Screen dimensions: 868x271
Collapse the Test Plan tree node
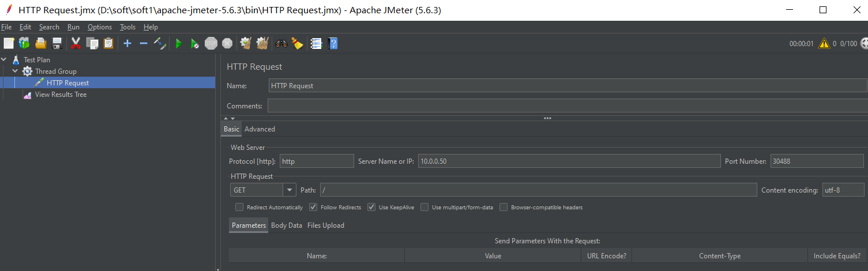pos(4,60)
